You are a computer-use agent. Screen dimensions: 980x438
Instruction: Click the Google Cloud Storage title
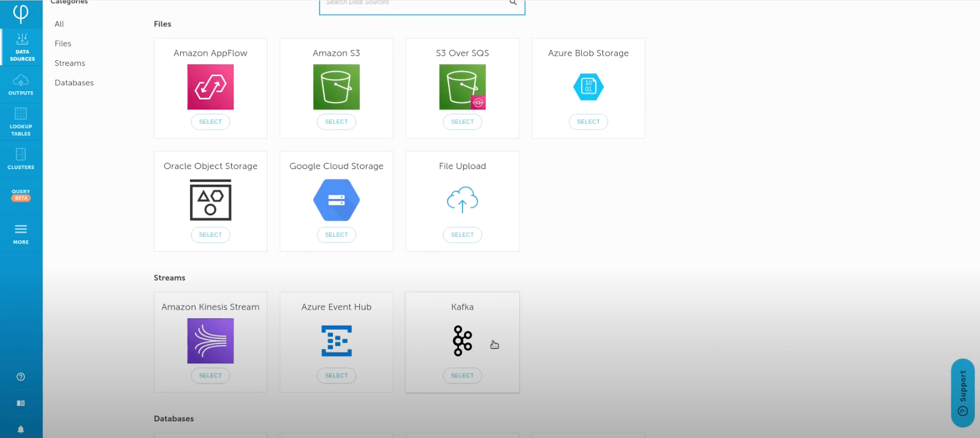coord(336,166)
